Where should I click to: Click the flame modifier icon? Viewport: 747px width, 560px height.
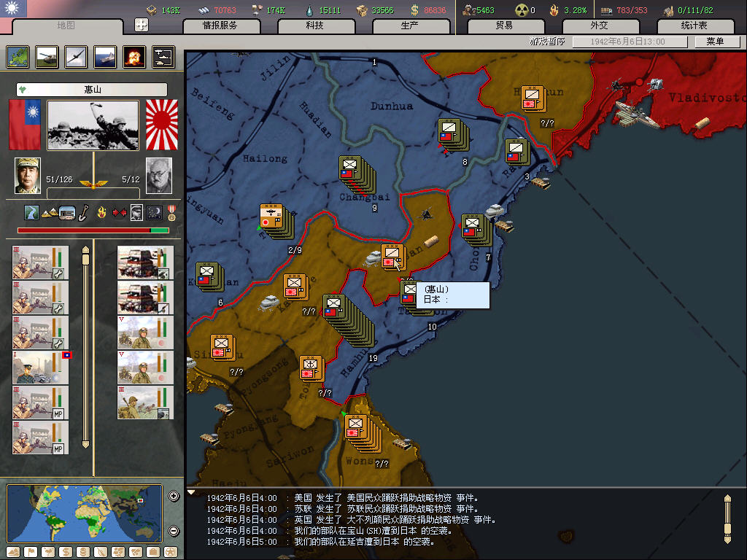coord(101,212)
